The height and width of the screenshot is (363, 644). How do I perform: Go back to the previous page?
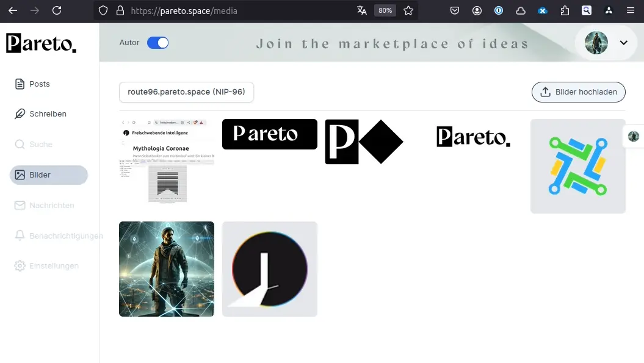pyautogui.click(x=13, y=11)
